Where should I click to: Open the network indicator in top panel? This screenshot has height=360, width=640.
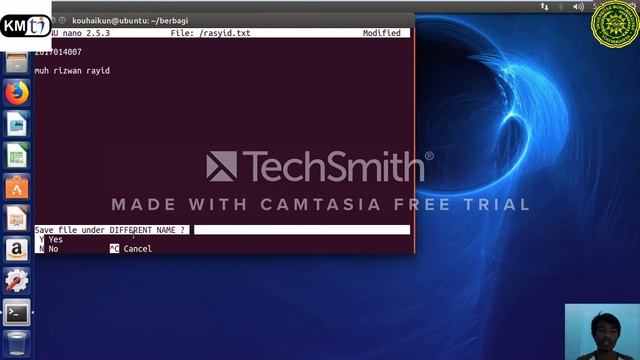coord(544,7)
